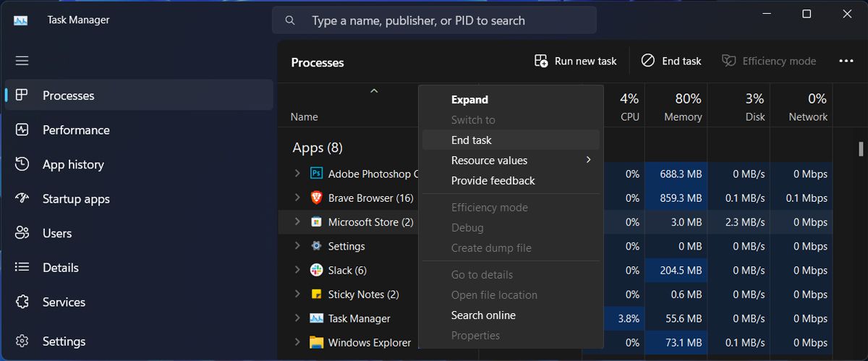
Task: Go to the Performance page
Action: click(139, 130)
